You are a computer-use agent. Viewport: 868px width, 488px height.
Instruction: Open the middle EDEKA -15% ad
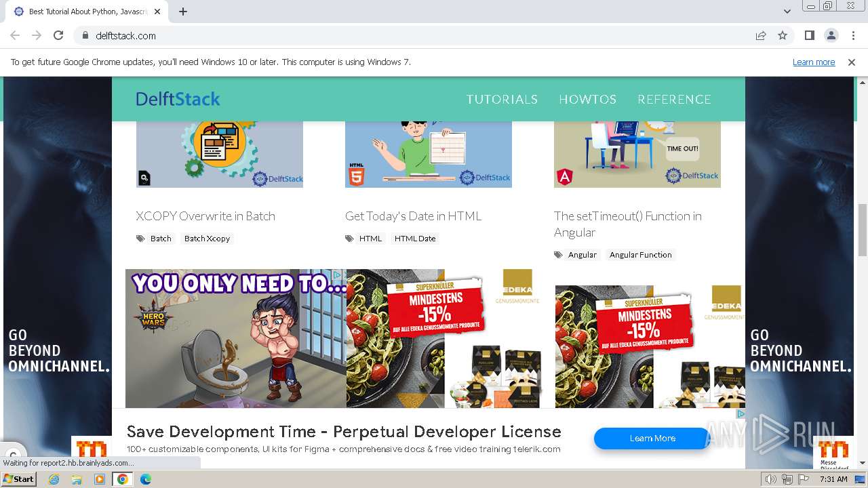446,339
